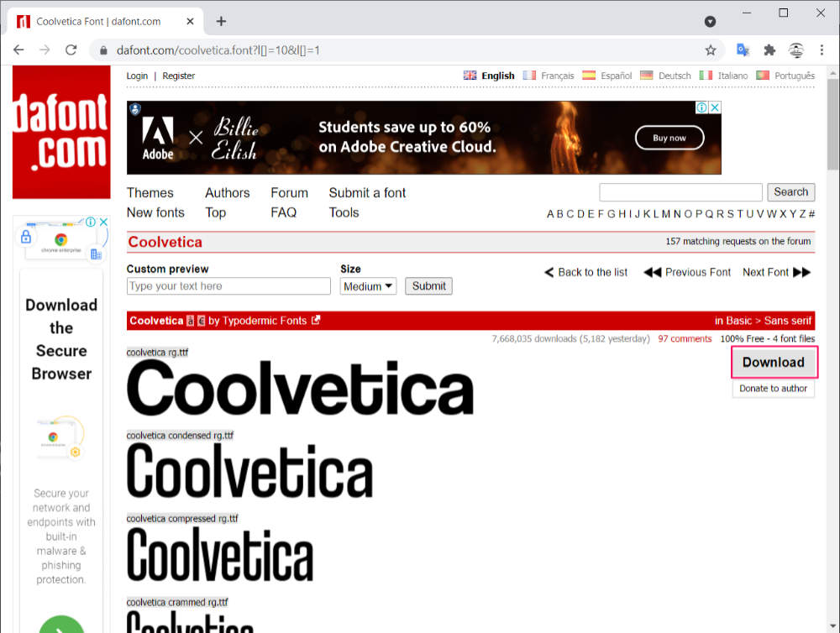Click the sidebar ad info icon
840x633 pixels.
point(91,222)
